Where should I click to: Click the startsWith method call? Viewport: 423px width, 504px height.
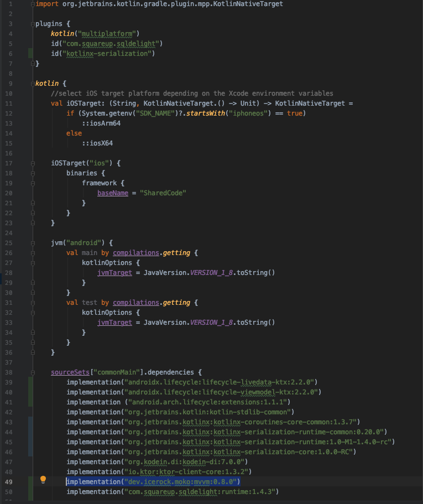206,113
